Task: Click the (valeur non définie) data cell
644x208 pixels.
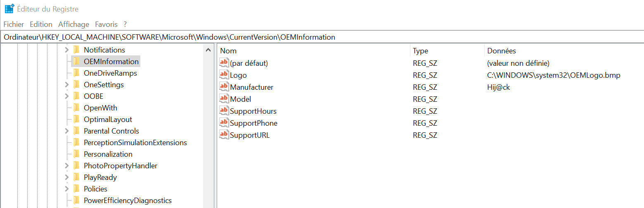Action: tap(518, 63)
